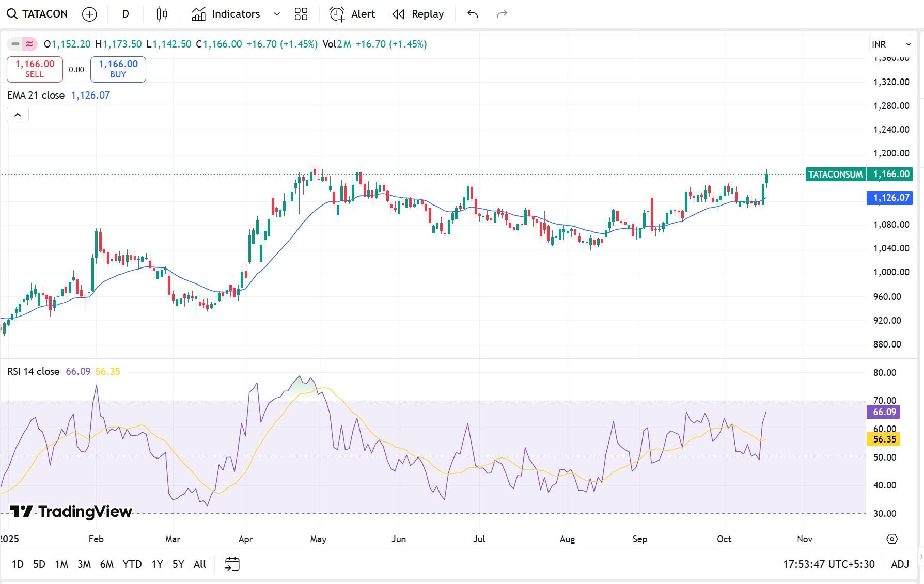This screenshot has height=584, width=924.
Task: Start bar Replay mode
Action: point(418,14)
